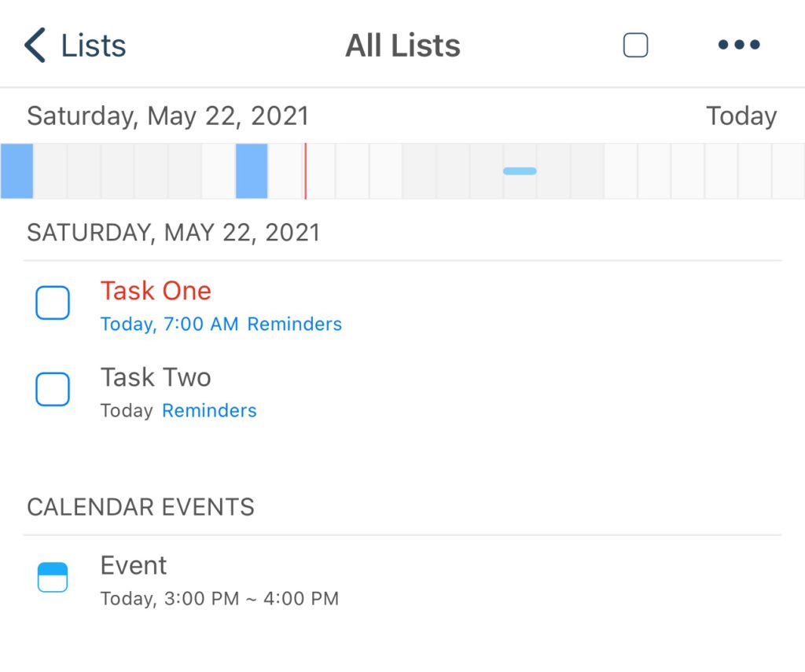Mark Task Two as complete
This screenshot has height=672, width=805.
coord(53,389)
